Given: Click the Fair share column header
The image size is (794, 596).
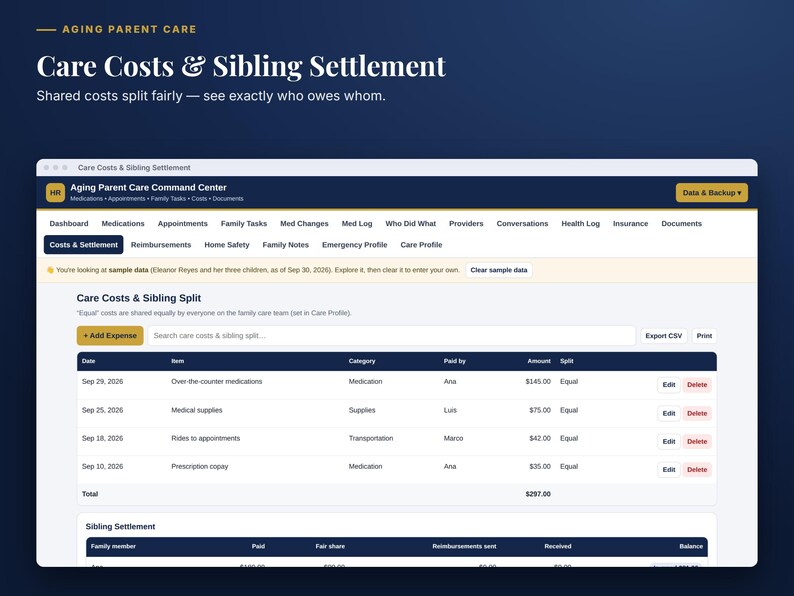Looking at the screenshot, I should coord(330,546).
